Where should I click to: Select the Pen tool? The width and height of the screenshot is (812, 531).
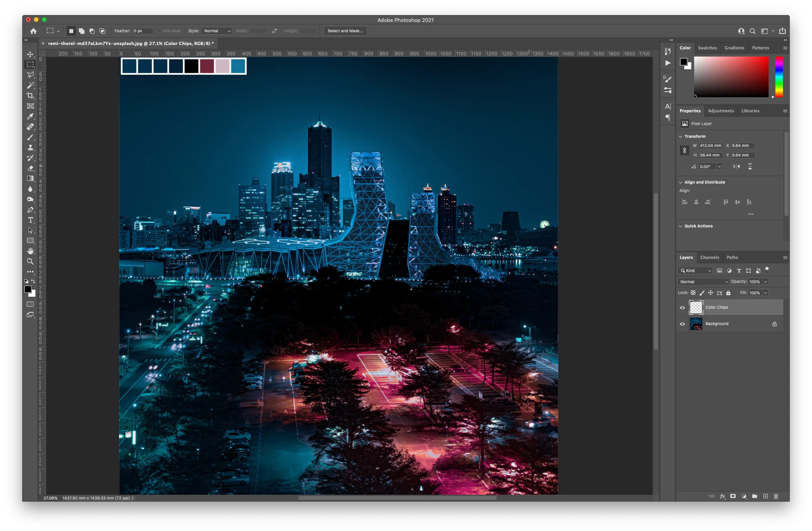[x=30, y=210]
